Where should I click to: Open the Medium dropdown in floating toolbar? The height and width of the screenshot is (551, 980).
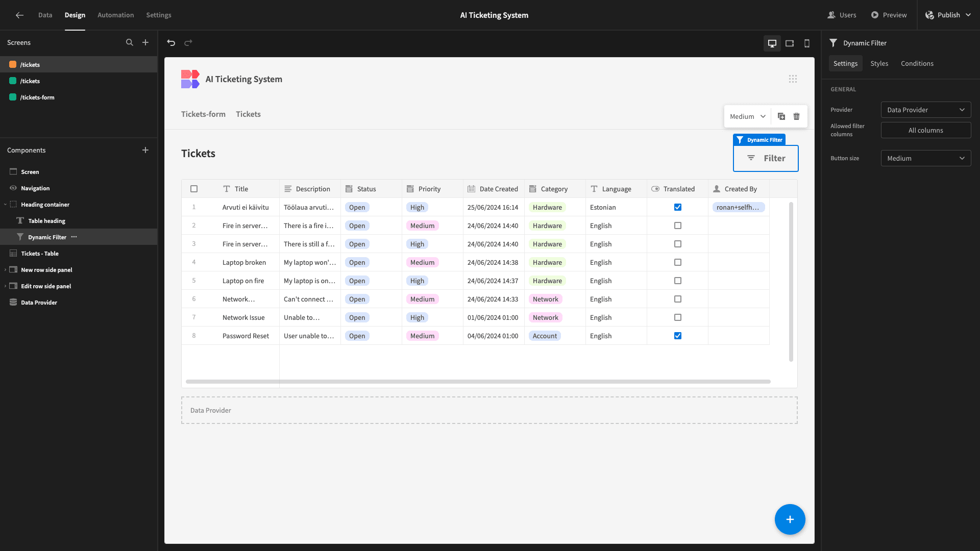[x=747, y=116]
